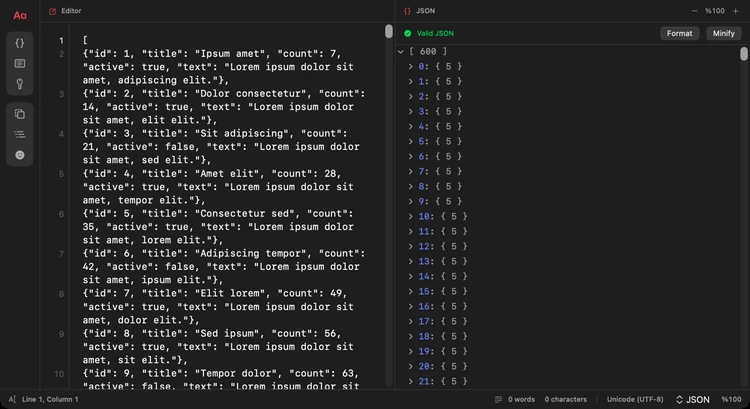
Task: Click the green Valid JSON checkmark icon
Action: pyautogui.click(x=408, y=33)
